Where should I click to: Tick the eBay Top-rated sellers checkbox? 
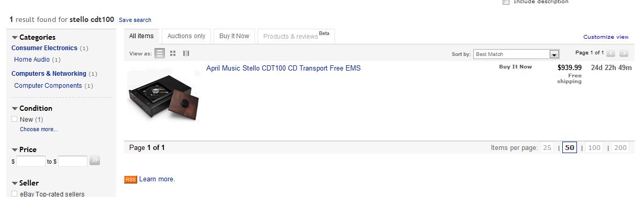[x=15, y=194]
